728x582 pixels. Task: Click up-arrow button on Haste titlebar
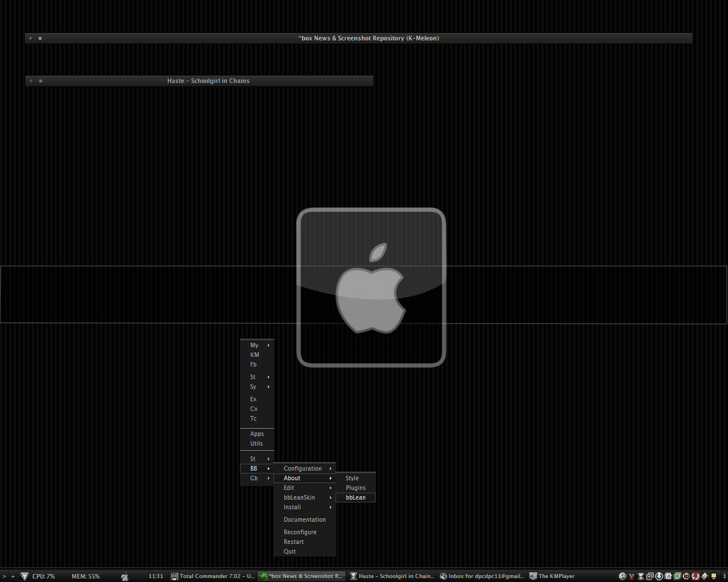tap(31, 81)
